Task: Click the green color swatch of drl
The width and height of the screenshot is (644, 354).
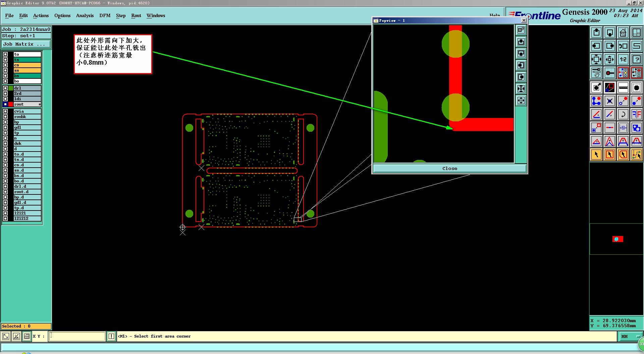Action: [x=11, y=88]
